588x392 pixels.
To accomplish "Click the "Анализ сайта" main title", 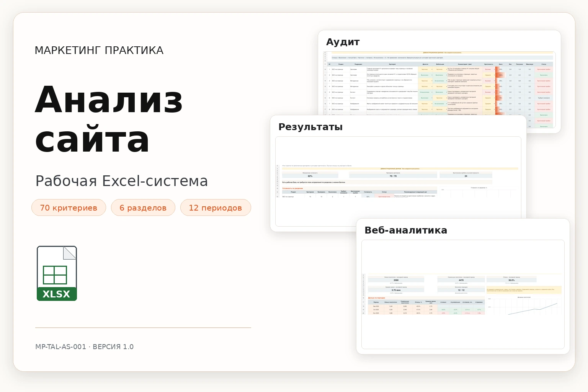I will click(x=109, y=119).
